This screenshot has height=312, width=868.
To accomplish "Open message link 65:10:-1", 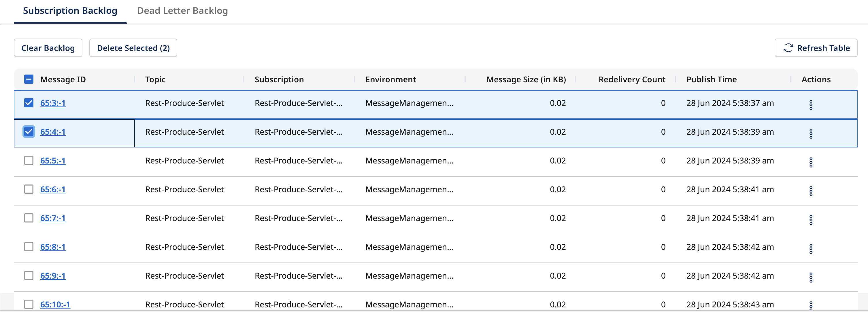I will click(x=55, y=304).
